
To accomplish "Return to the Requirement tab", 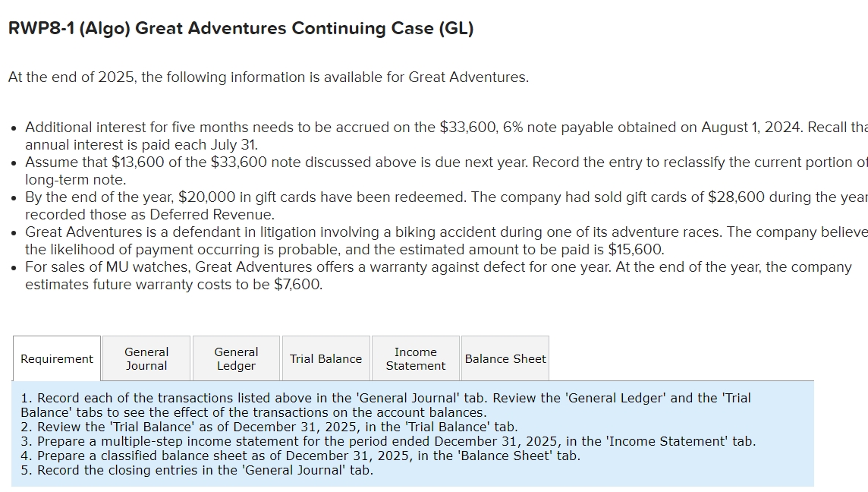I will tap(56, 358).
